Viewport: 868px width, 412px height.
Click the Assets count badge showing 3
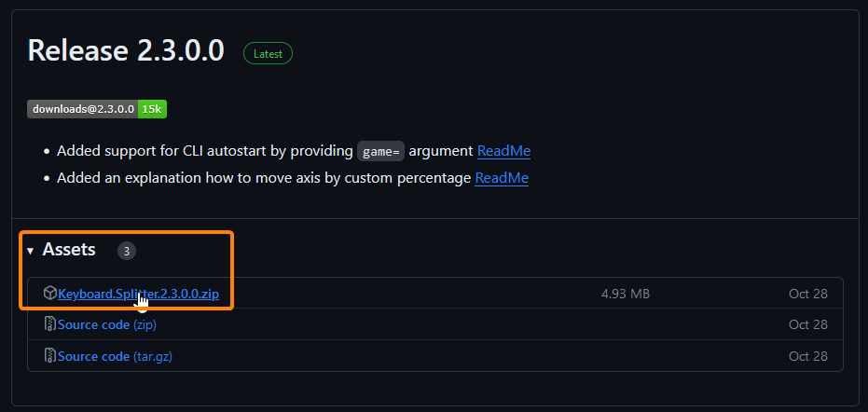point(127,251)
